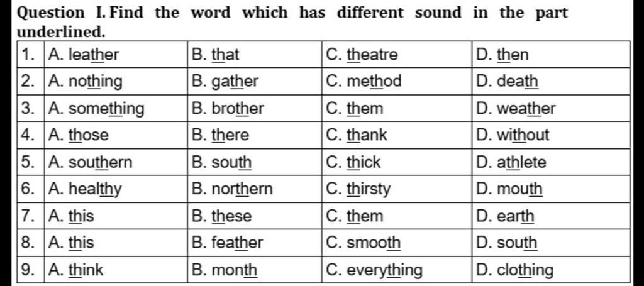Select B. northern in row 6
Screen dimensions: 644x286
[232, 189]
